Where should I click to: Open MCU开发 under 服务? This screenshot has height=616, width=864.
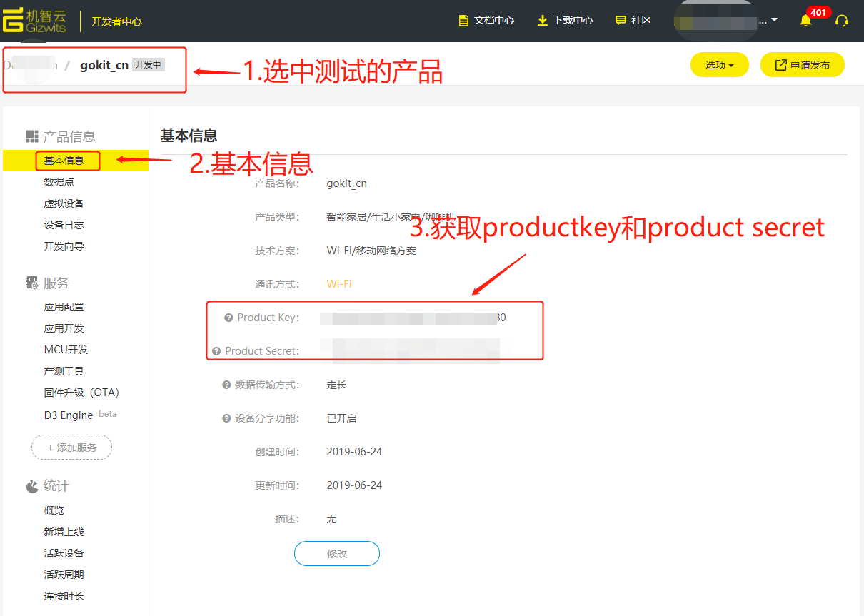point(66,350)
